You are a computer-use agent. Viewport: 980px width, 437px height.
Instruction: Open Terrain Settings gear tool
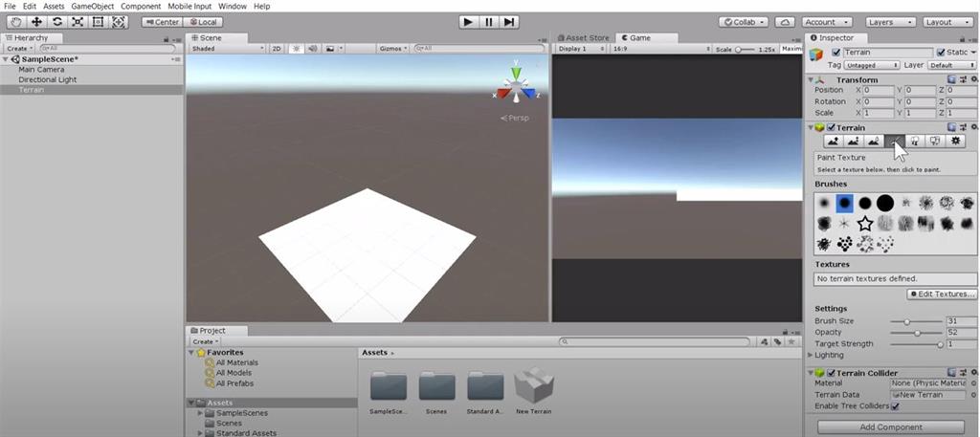click(956, 142)
